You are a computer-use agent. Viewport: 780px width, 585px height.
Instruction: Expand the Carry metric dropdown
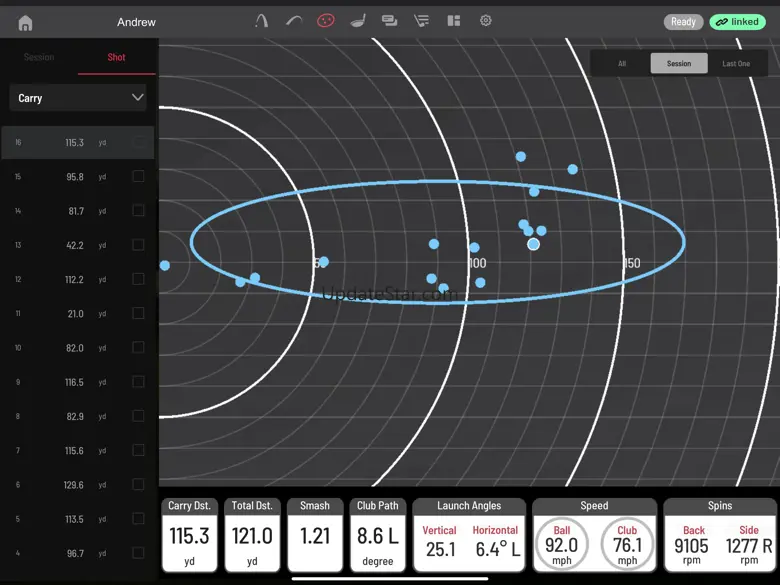pyautogui.click(x=78, y=98)
